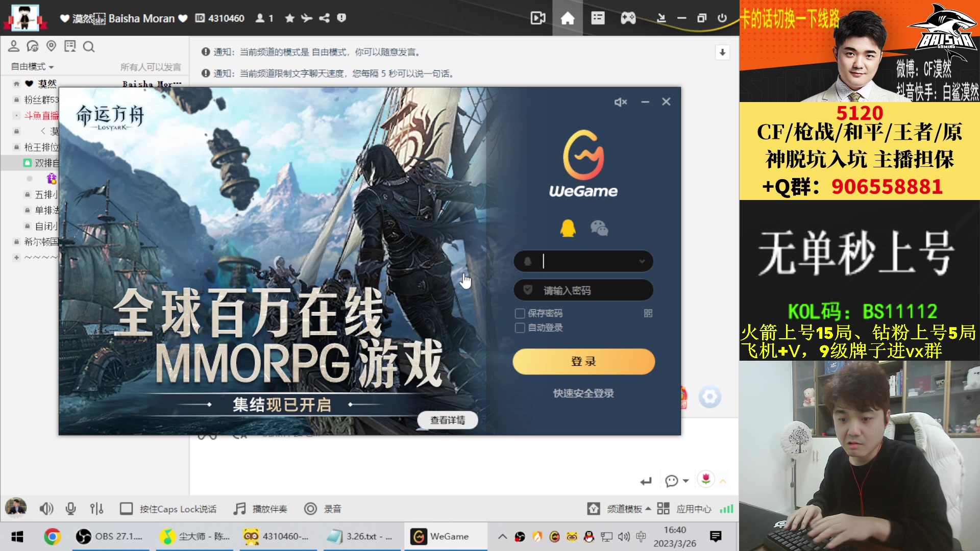The width and height of the screenshot is (980, 551).
Task: Open the Windows Start menu
Action: click(x=17, y=537)
